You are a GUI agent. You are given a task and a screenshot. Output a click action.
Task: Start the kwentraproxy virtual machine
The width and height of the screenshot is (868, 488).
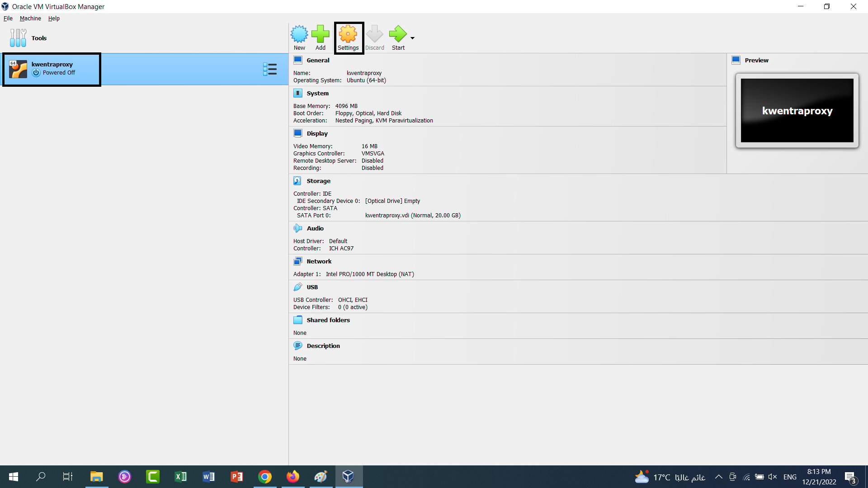[398, 38]
